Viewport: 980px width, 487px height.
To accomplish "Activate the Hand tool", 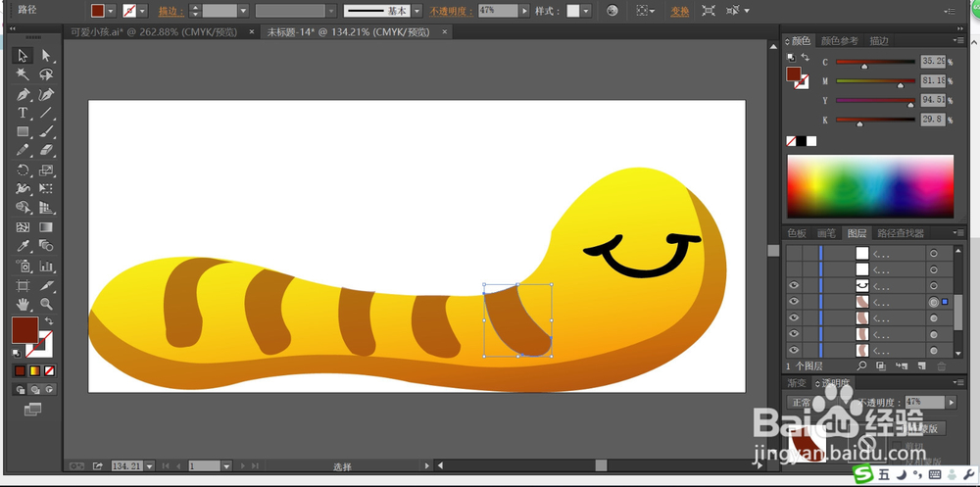I will (23, 305).
